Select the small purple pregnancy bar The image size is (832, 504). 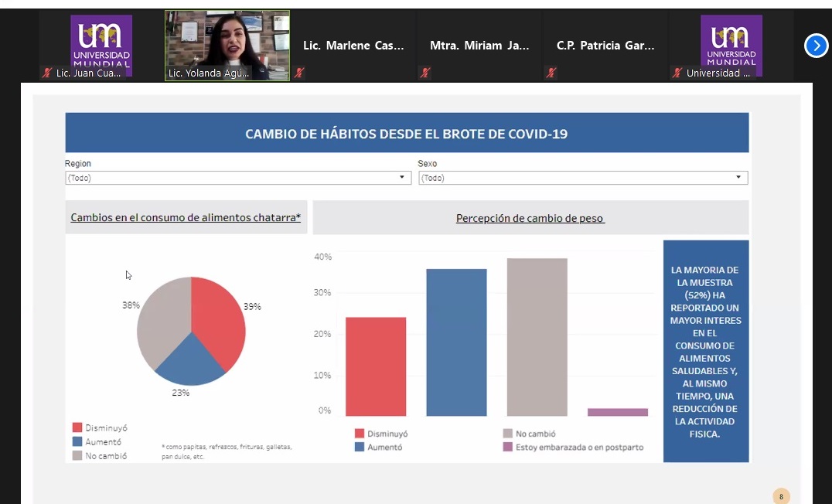pos(617,412)
